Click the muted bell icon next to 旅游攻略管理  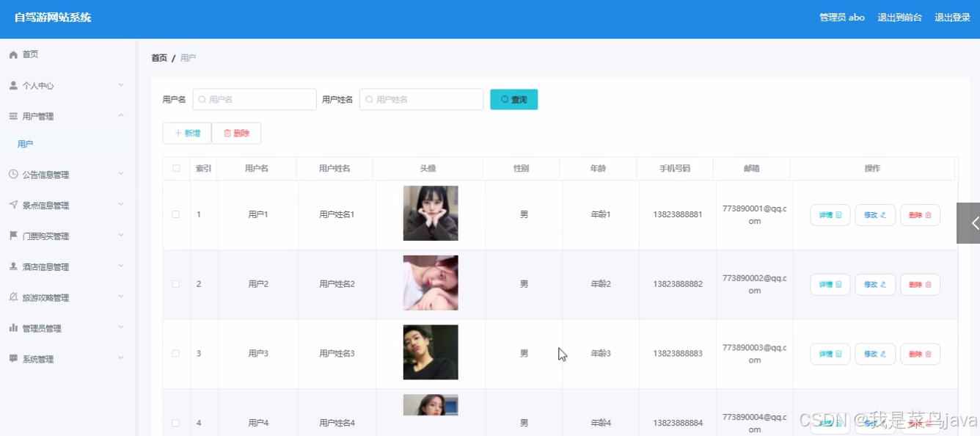coord(13,298)
